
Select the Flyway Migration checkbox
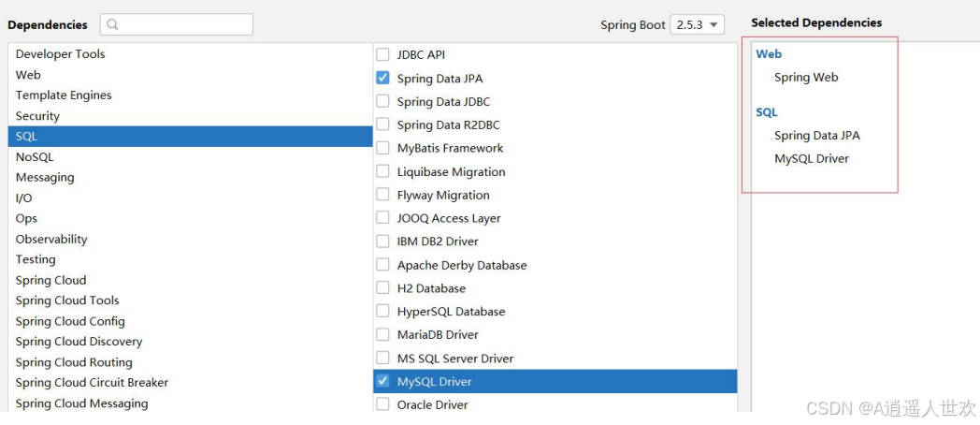point(382,195)
